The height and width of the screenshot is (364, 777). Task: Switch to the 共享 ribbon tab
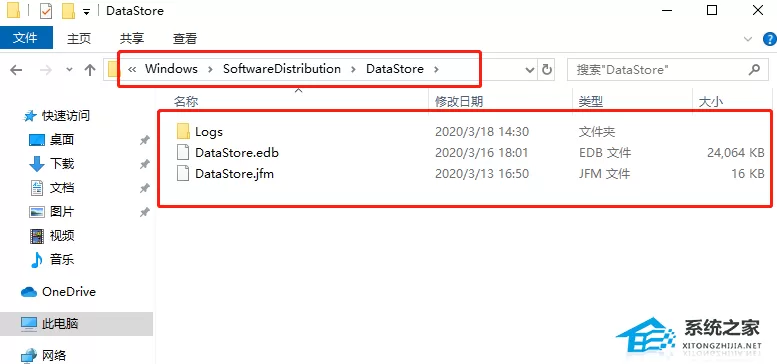click(132, 39)
